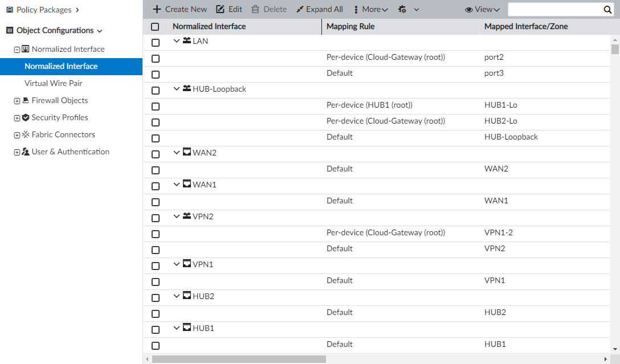Open the More dropdown menu

[x=369, y=9]
